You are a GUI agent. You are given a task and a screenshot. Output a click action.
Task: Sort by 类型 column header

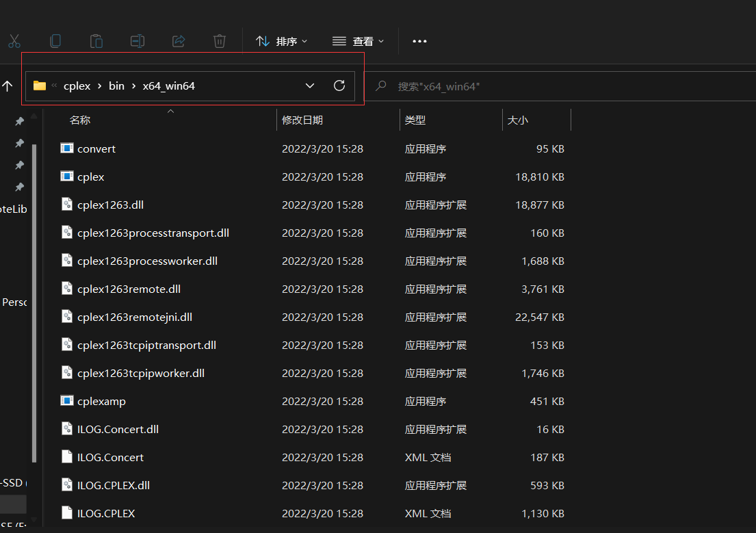point(415,120)
